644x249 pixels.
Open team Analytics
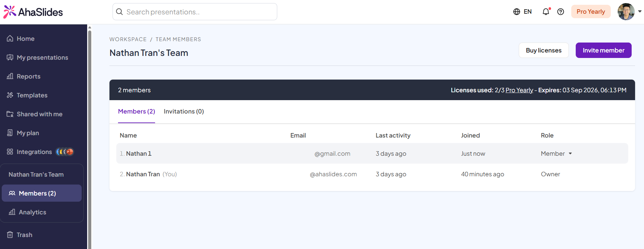32,212
